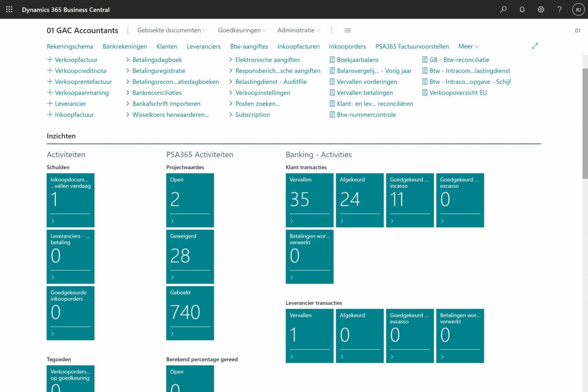588x392 pixels.
Task: Click arrow icon beside Bankreconciliaties
Action: pyautogui.click(x=128, y=93)
